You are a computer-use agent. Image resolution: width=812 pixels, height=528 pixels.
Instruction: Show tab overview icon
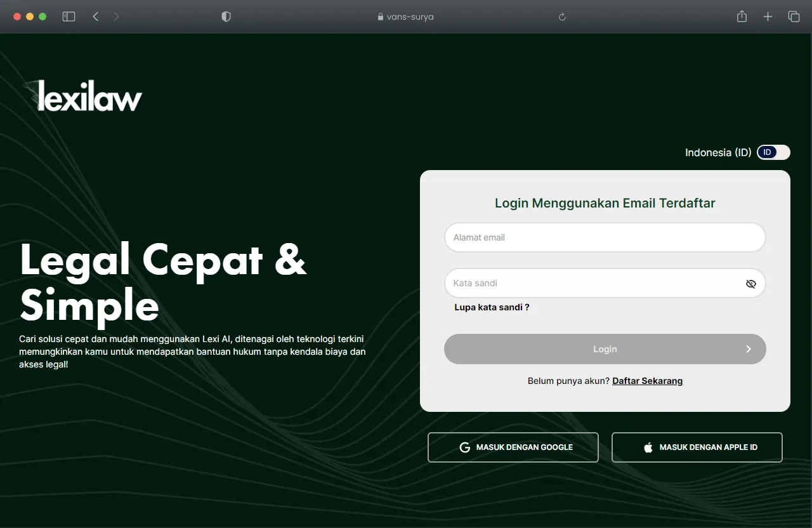pyautogui.click(x=794, y=16)
